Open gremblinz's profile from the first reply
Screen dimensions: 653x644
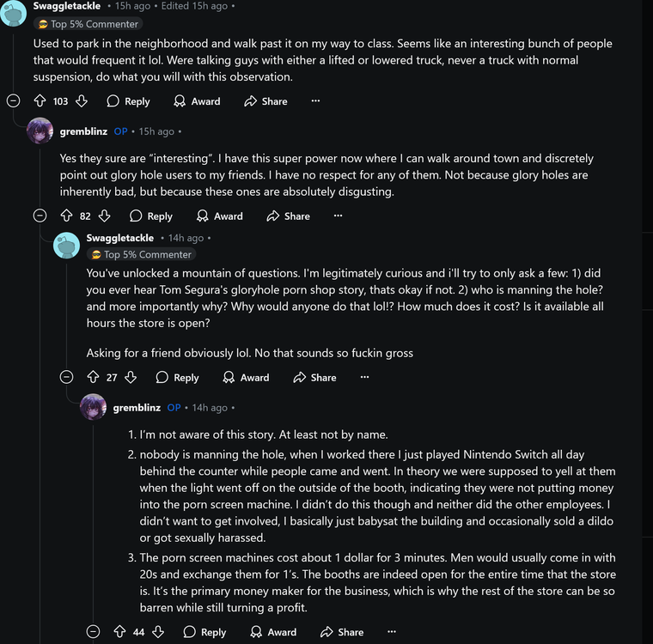click(x=83, y=131)
